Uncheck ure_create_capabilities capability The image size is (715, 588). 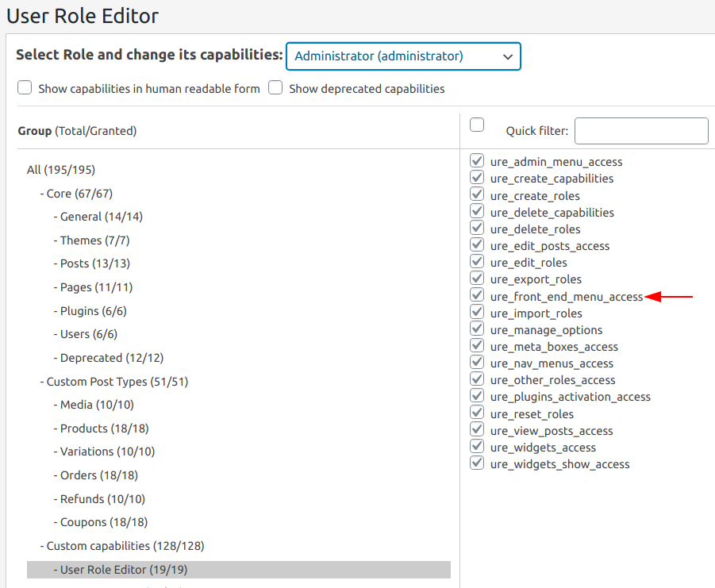477,177
